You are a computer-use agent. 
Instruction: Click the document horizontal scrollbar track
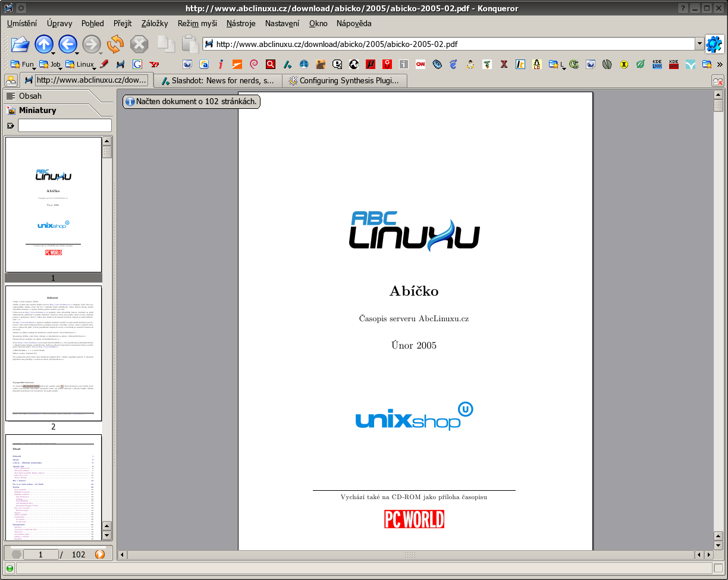click(410, 555)
